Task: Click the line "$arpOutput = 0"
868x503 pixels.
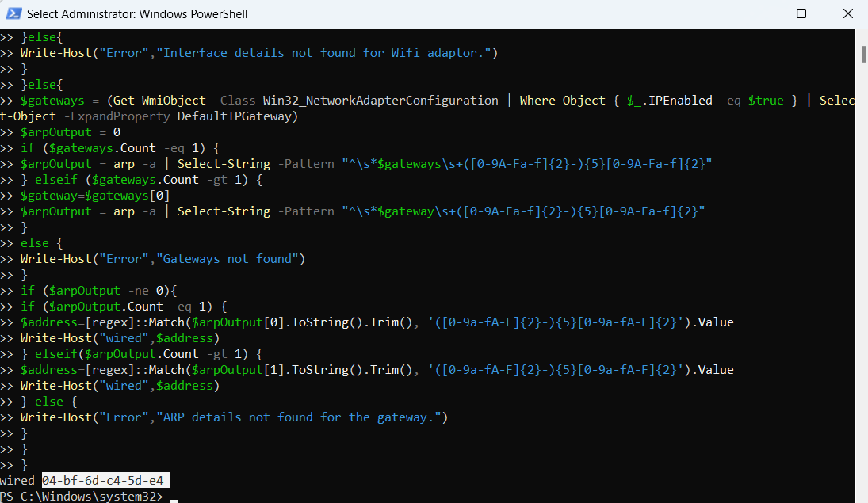Action: [x=71, y=132]
